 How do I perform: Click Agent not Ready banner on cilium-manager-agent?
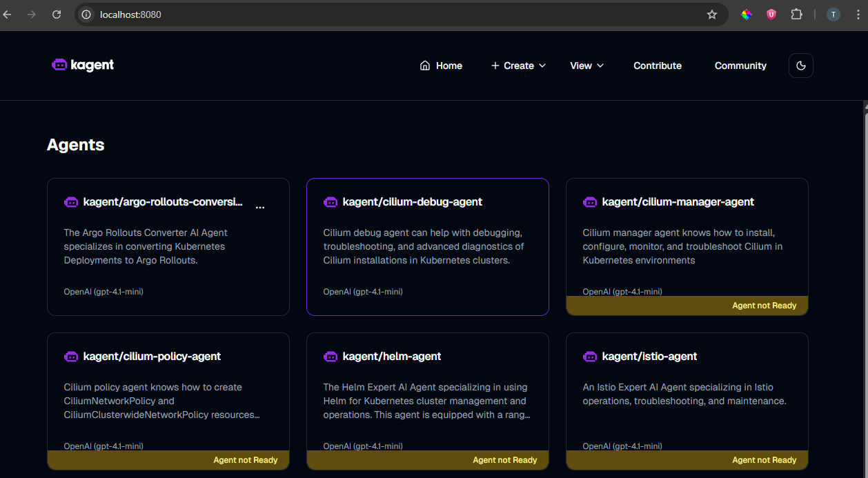(687, 306)
